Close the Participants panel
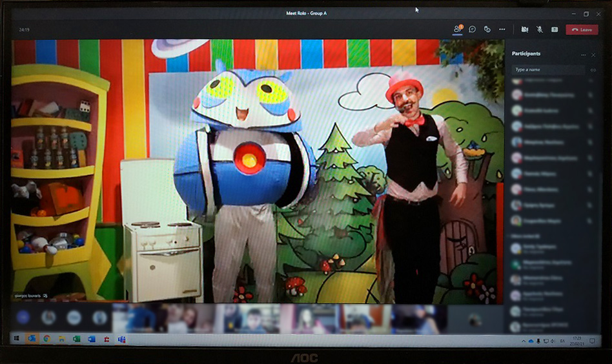612x364 pixels. coord(593,55)
